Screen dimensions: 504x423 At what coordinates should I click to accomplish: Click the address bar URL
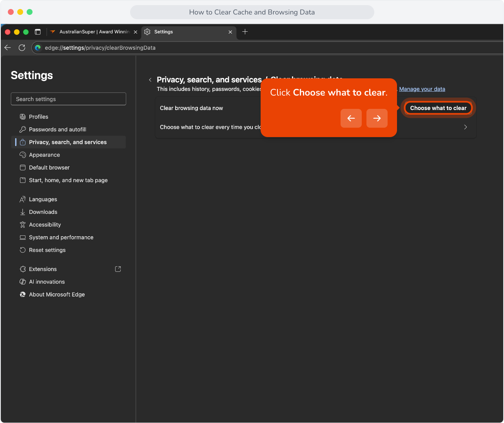coord(100,48)
